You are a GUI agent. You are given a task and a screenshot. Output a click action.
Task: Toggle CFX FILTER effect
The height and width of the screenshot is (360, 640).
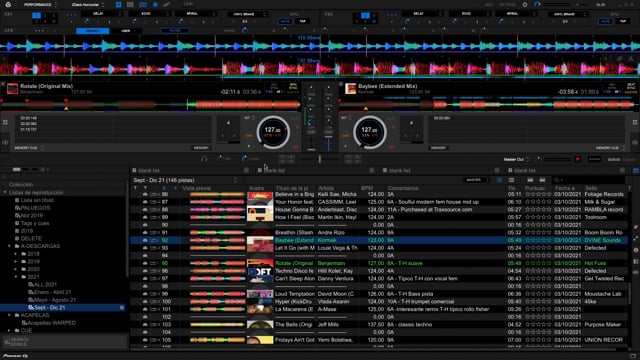point(175,31)
